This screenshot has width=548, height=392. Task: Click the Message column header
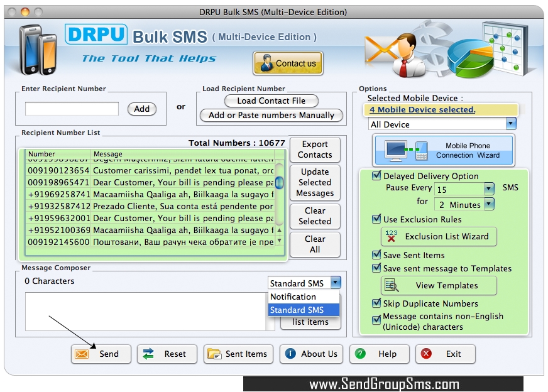pos(183,154)
